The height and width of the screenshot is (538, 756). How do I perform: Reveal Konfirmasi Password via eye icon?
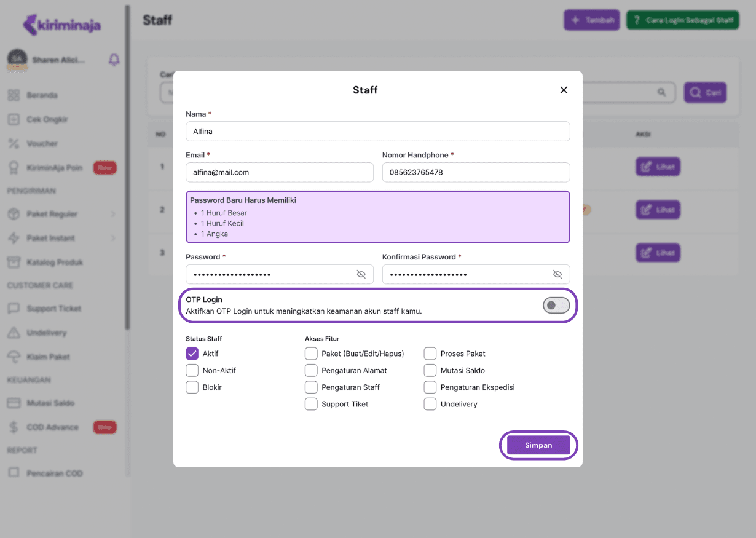coord(557,274)
